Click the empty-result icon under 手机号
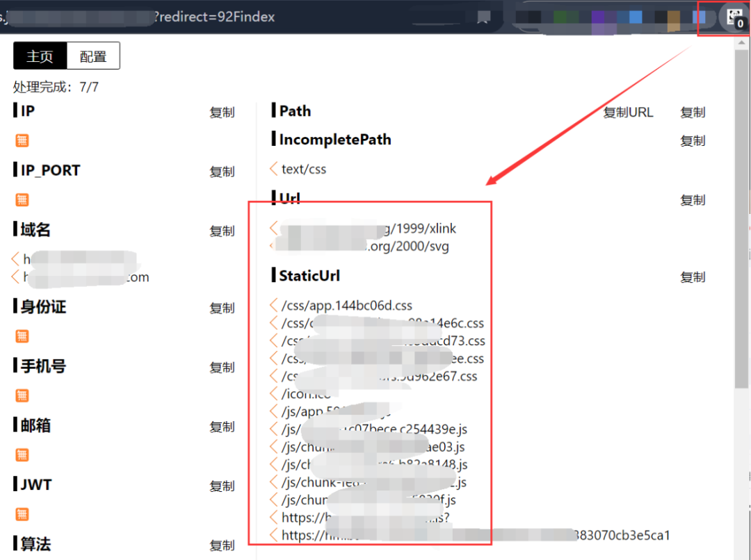Image resolution: width=751 pixels, height=560 pixels. (x=22, y=396)
